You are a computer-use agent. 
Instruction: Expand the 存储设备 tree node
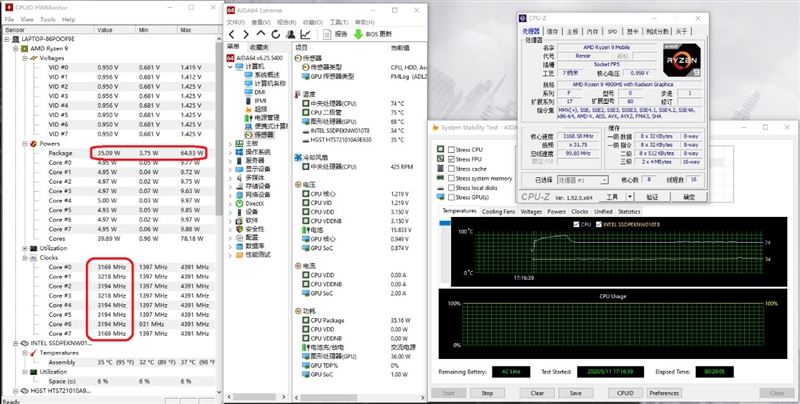(230, 186)
